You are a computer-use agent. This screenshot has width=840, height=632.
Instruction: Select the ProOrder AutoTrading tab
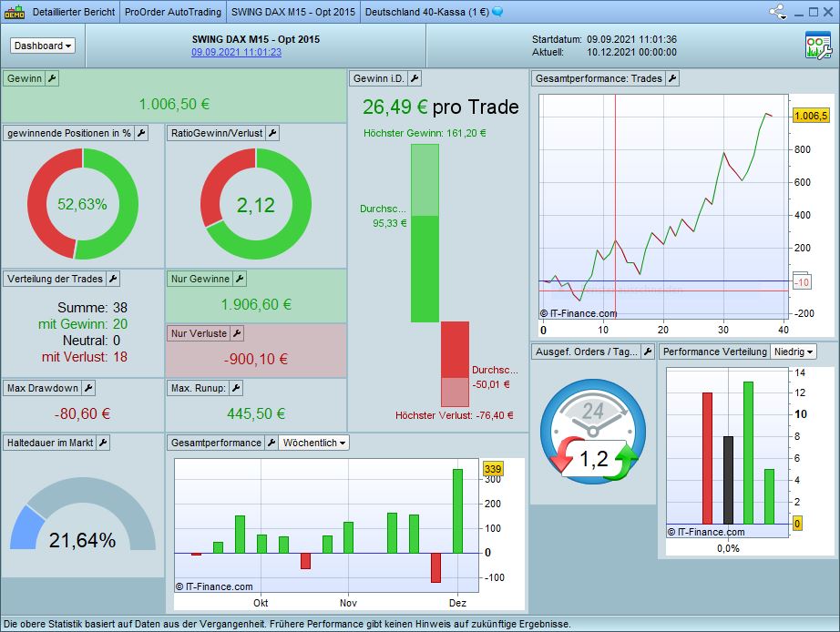(172, 12)
